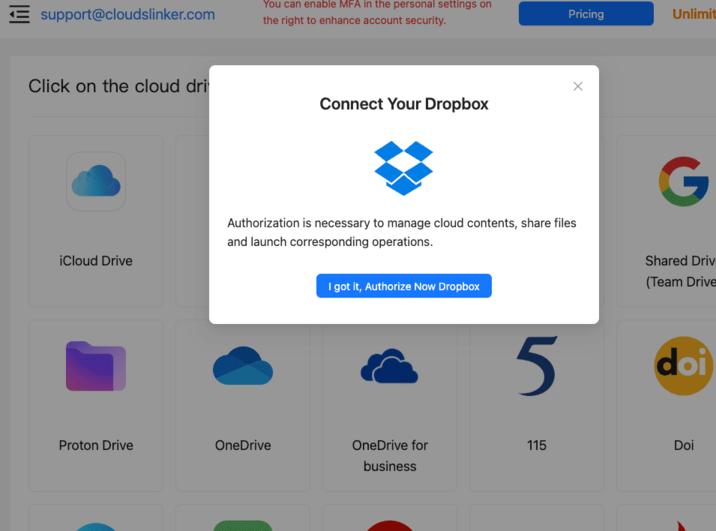Open the support@cloudslinker.com link
The image size is (716, 531).
127,14
